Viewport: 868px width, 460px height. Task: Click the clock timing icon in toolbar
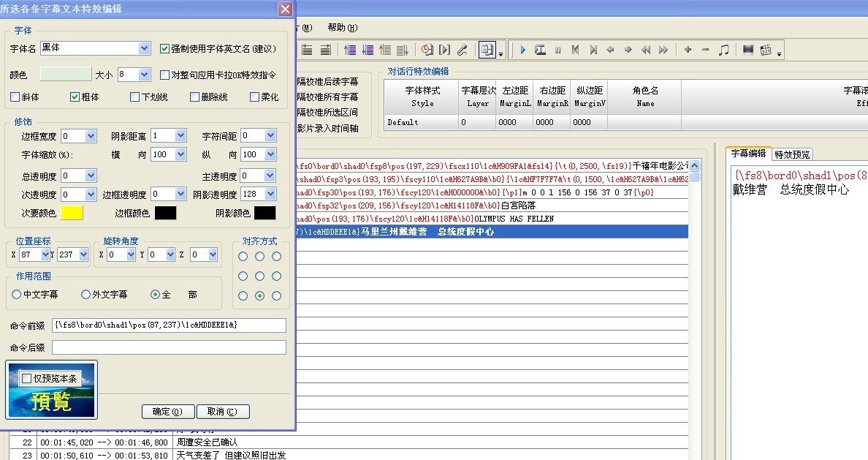coord(427,50)
